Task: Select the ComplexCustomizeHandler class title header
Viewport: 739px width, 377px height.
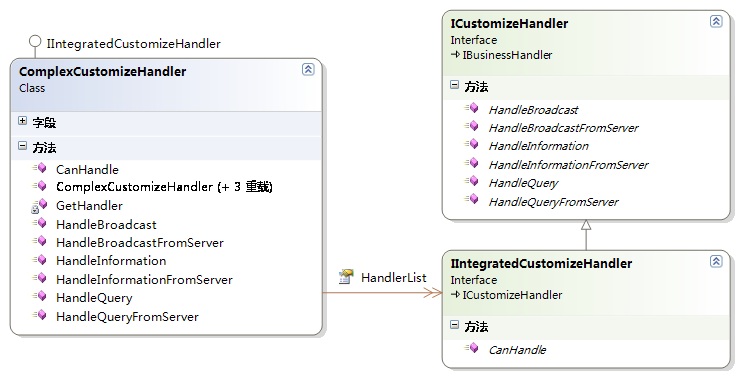Action: coord(103,72)
